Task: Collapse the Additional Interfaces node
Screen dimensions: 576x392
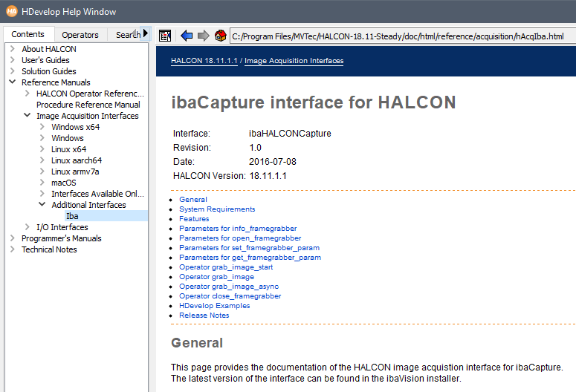Action: pyautogui.click(x=42, y=204)
